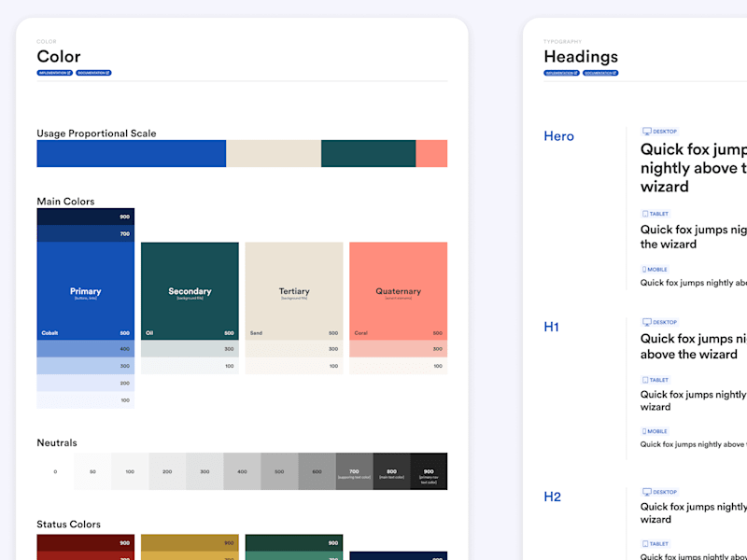
Task: Click the Mobile device tag in Hero section
Action: point(655,270)
